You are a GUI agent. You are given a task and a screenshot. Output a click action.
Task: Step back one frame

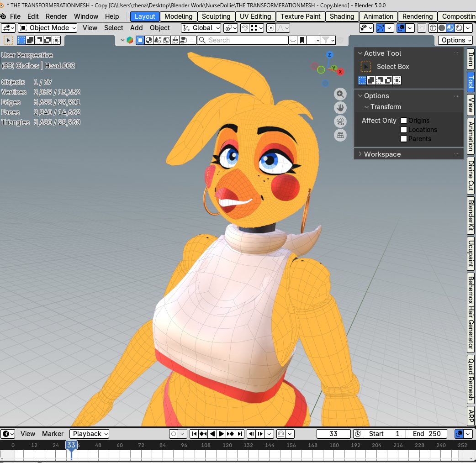click(x=251, y=434)
